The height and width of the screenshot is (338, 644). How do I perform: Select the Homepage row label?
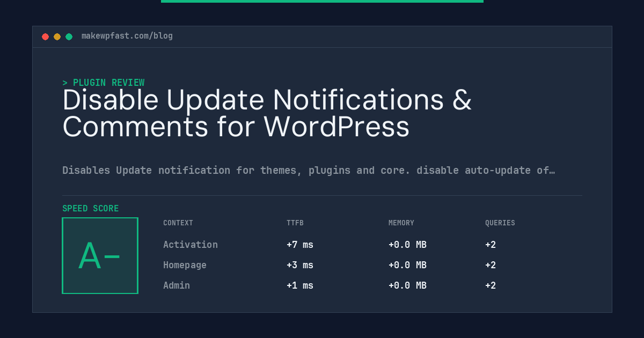point(185,265)
